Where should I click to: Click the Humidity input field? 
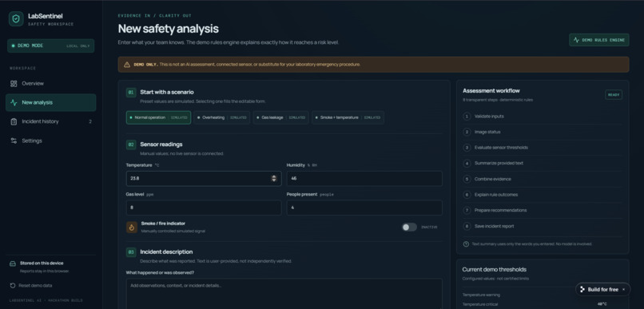click(x=364, y=179)
